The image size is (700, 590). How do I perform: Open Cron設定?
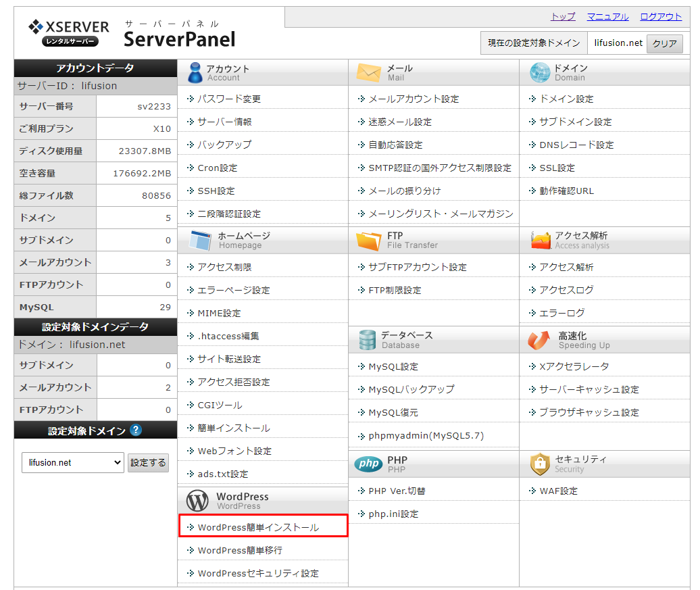pyautogui.click(x=218, y=168)
